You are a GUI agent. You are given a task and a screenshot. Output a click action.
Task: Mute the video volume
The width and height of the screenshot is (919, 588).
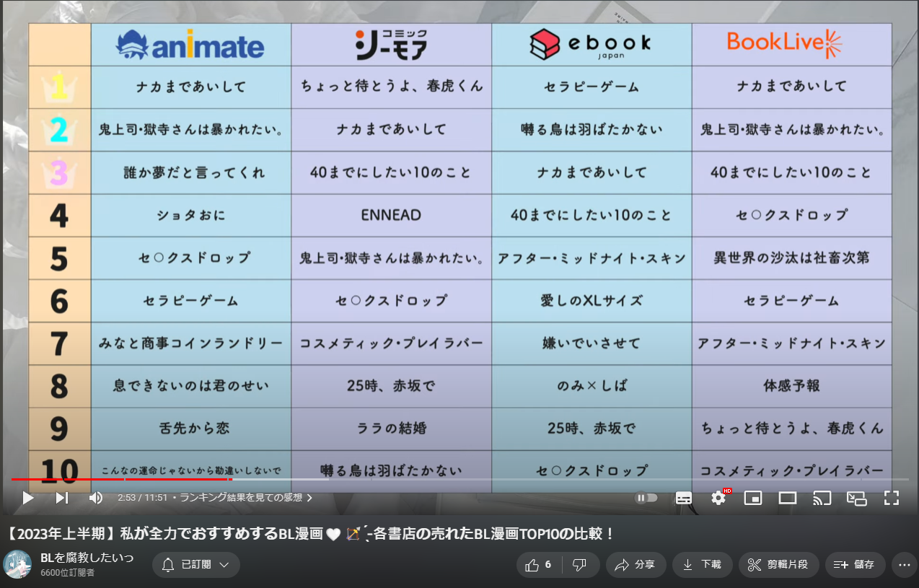96,498
